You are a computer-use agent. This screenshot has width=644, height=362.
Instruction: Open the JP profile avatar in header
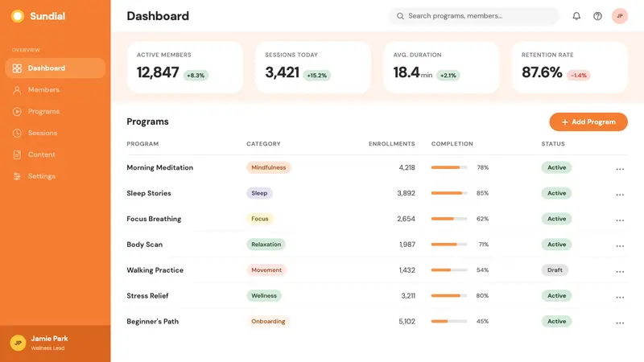(620, 16)
